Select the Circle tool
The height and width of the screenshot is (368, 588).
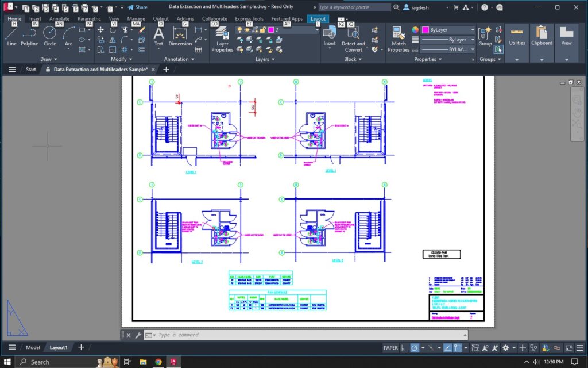coord(49,37)
